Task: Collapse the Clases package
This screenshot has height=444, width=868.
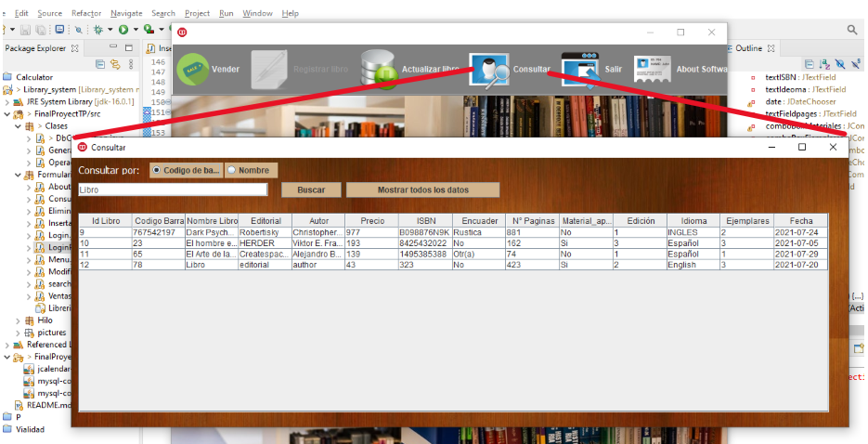Action: point(18,126)
